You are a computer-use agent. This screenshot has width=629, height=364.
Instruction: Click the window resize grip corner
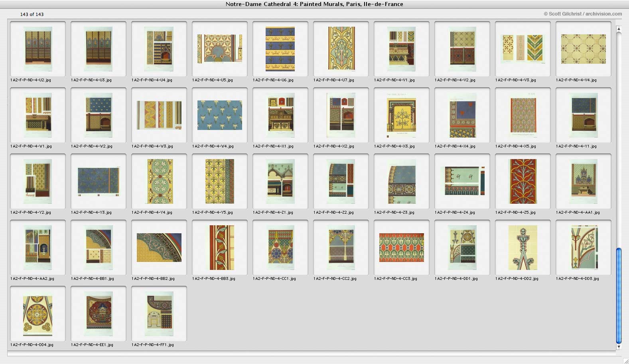(625, 361)
